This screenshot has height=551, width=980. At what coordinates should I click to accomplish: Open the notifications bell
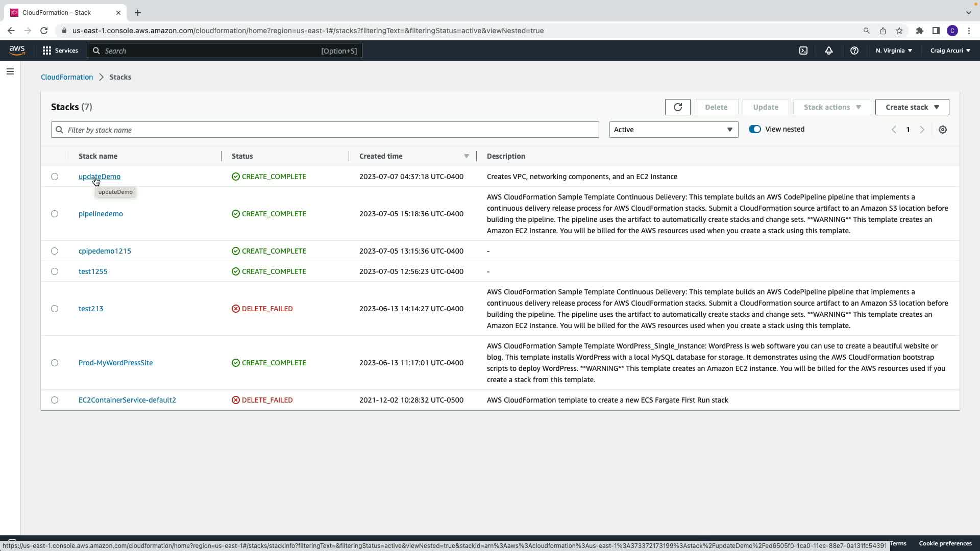click(828, 51)
